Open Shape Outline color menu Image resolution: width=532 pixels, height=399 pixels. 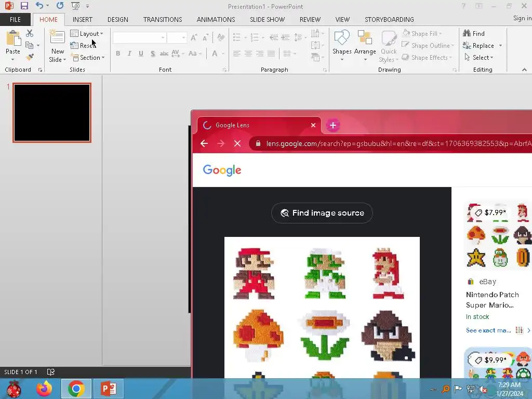coord(428,46)
